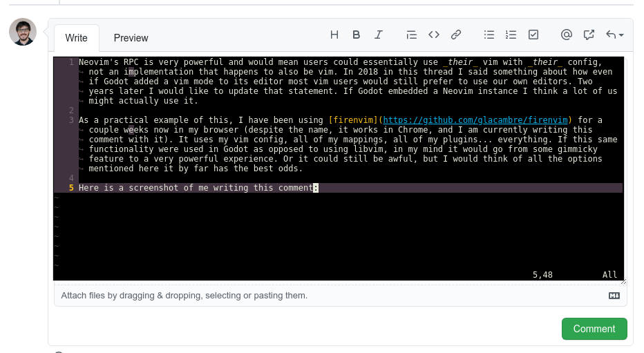Open the firenvim GitHub URL in the editor
The width and height of the screenshot is (644, 353).
click(475, 120)
